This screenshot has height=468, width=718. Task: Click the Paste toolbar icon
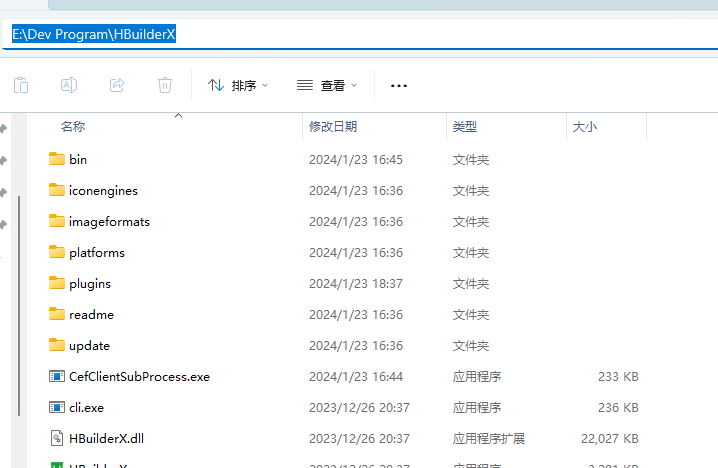click(x=21, y=85)
